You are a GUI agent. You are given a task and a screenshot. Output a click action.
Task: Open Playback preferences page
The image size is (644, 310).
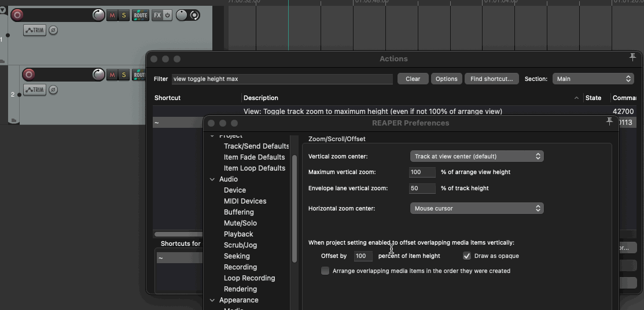coord(238,234)
